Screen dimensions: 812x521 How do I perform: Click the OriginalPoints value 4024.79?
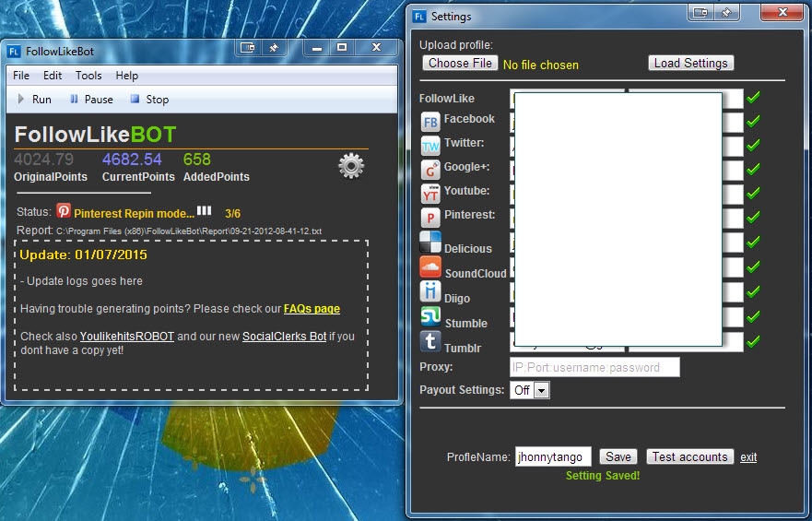click(x=43, y=159)
